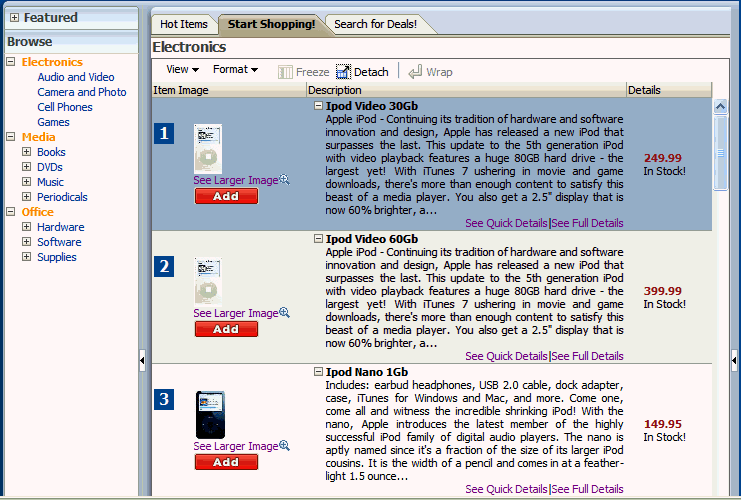The image size is (741, 500).
Task: Add Ipod Video 60Gb to cart
Action: 226,329
